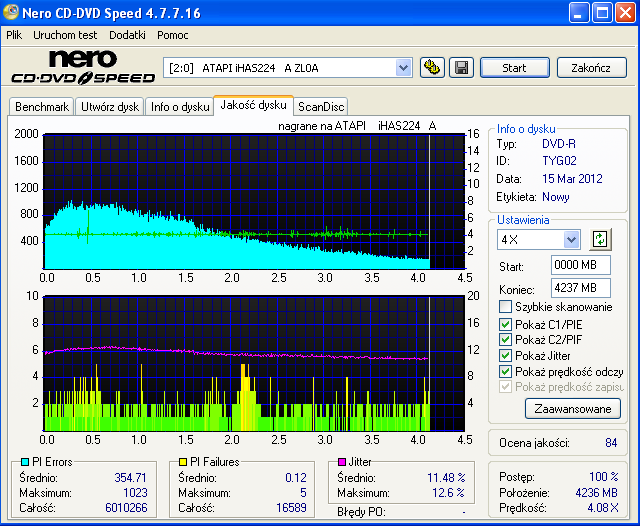Click the Start button
The width and height of the screenshot is (640, 526).
(x=514, y=68)
